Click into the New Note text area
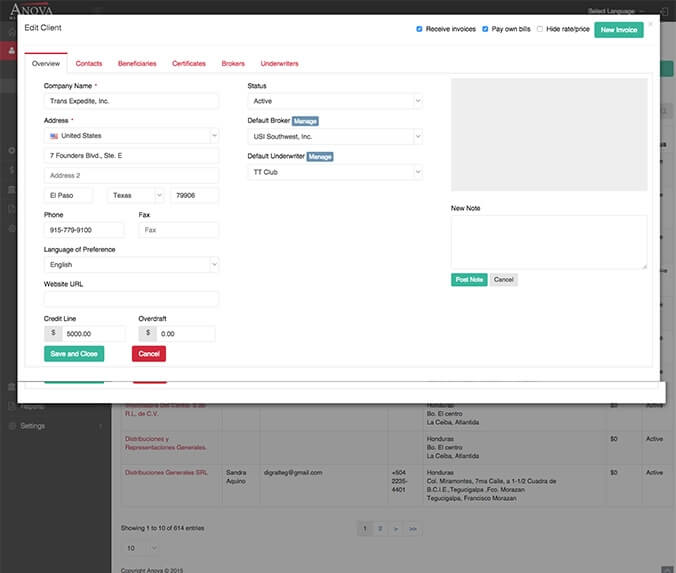Screen dimensions: 676x573 (548, 242)
